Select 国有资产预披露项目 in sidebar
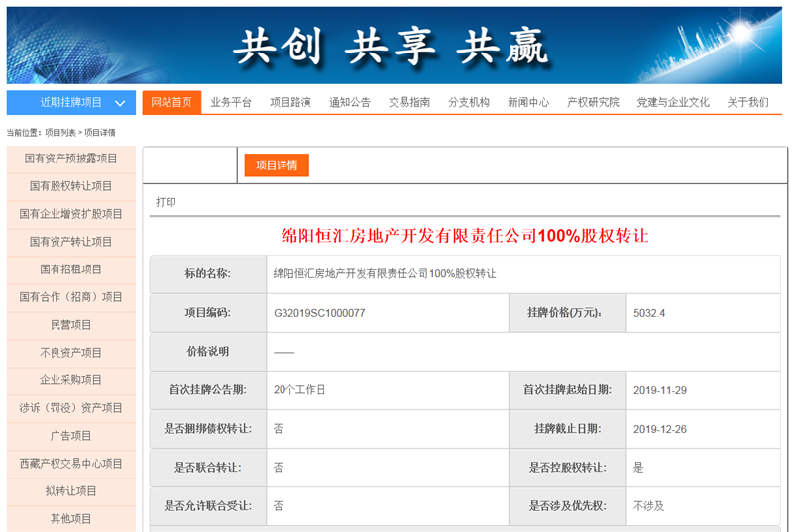Screen dimensions: 793x532 click(x=70, y=159)
